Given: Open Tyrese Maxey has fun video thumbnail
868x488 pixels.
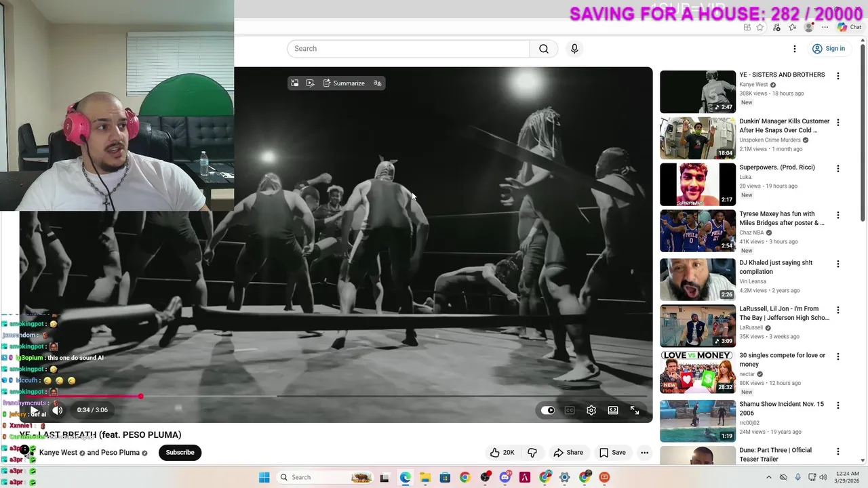Looking at the screenshot, I should tap(698, 231).
